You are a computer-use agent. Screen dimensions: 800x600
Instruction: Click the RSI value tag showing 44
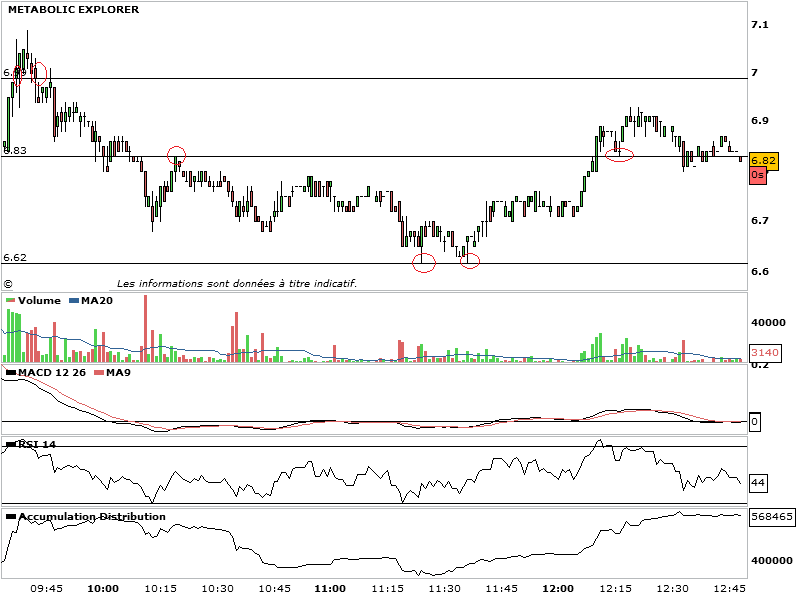[758, 483]
